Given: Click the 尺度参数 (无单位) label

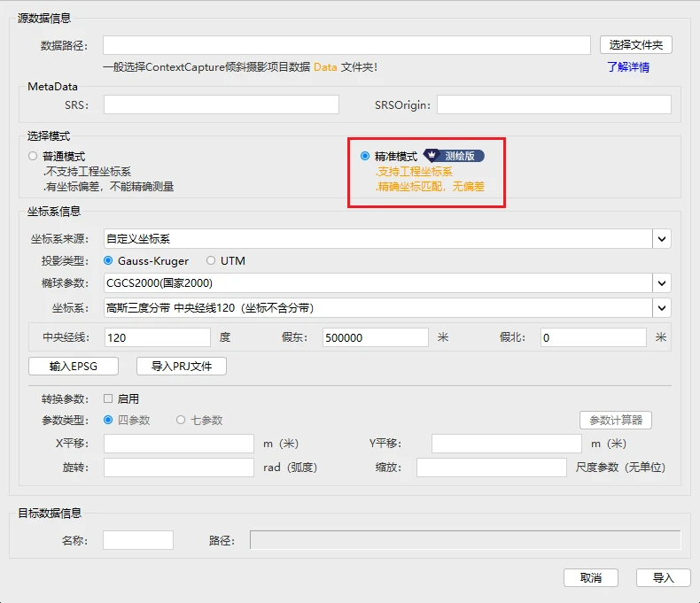Looking at the screenshot, I should click(620, 468).
